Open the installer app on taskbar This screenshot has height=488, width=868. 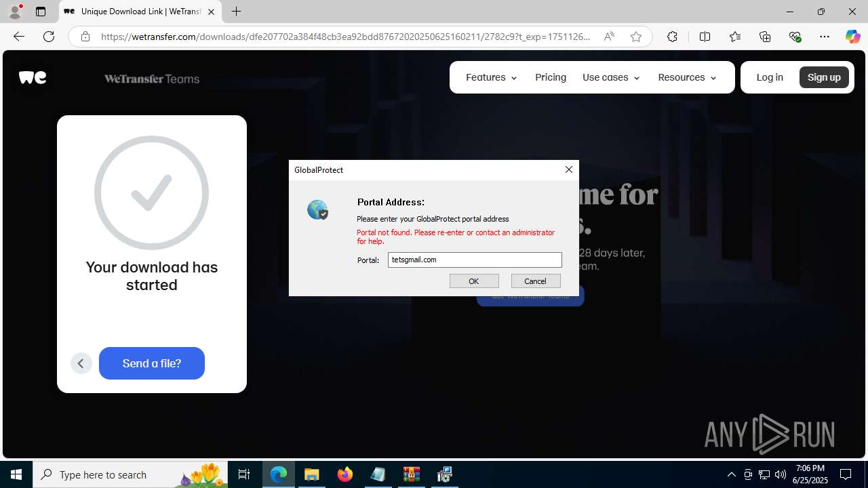pyautogui.click(x=445, y=474)
